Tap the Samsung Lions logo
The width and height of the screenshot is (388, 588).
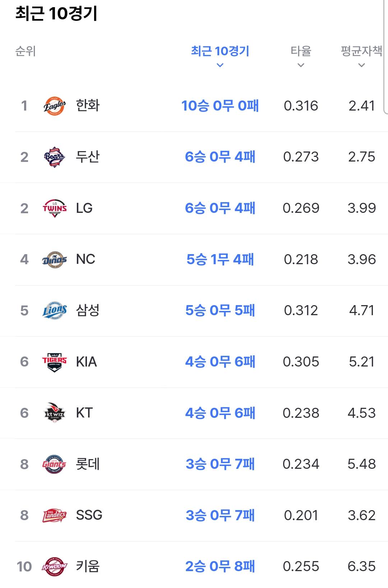pos(55,311)
